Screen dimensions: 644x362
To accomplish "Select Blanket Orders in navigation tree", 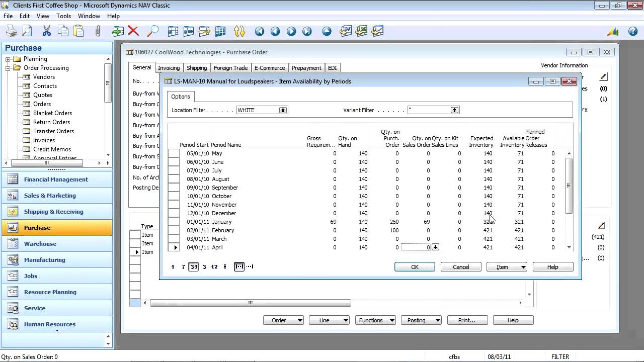I will (x=52, y=113).
